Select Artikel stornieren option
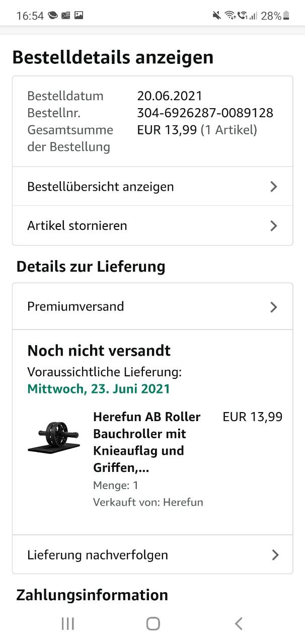 77,225
